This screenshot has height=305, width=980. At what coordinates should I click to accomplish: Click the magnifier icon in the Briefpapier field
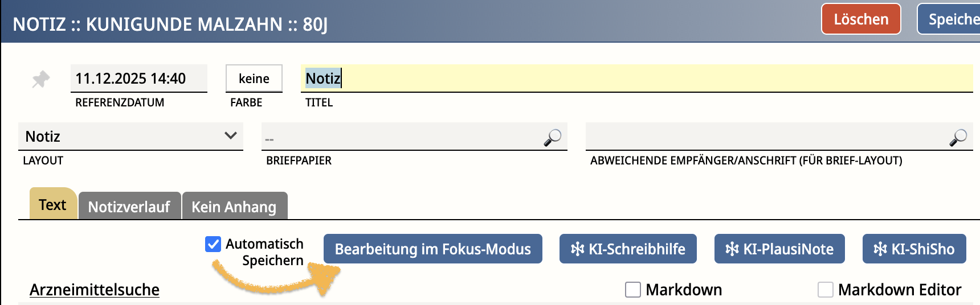[552, 137]
